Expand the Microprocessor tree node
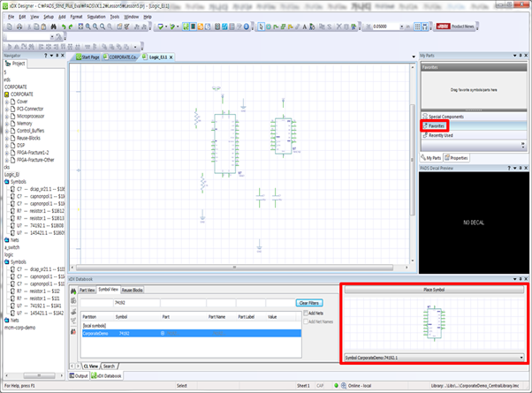 tap(7, 117)
